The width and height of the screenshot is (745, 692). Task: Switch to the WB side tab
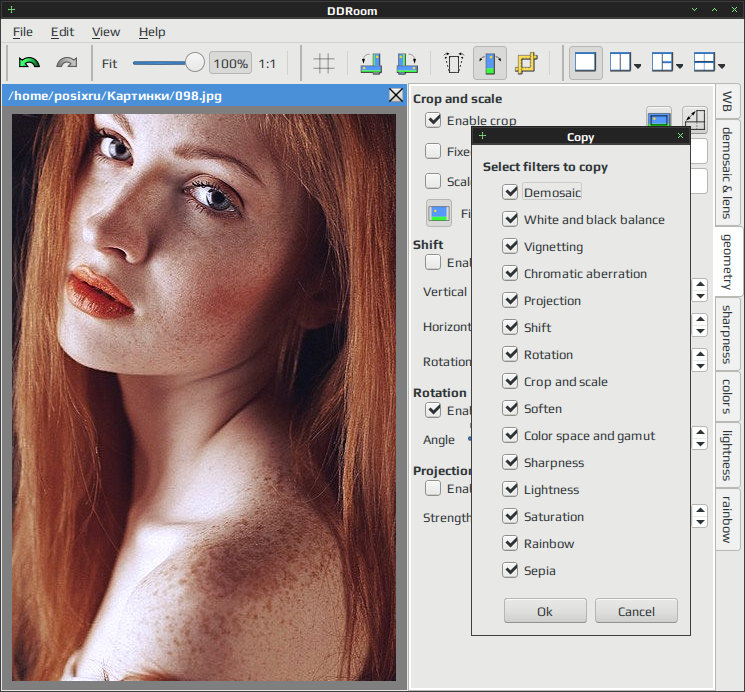point(727,101)
